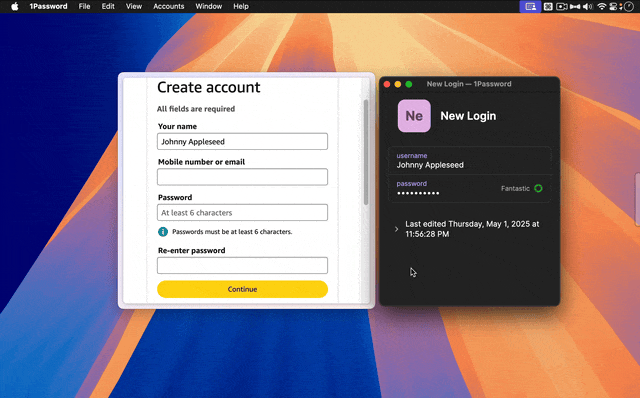Open the Apple menu
Image resolution: width=640 pixels, height=398 pixels.
(15, 7)
